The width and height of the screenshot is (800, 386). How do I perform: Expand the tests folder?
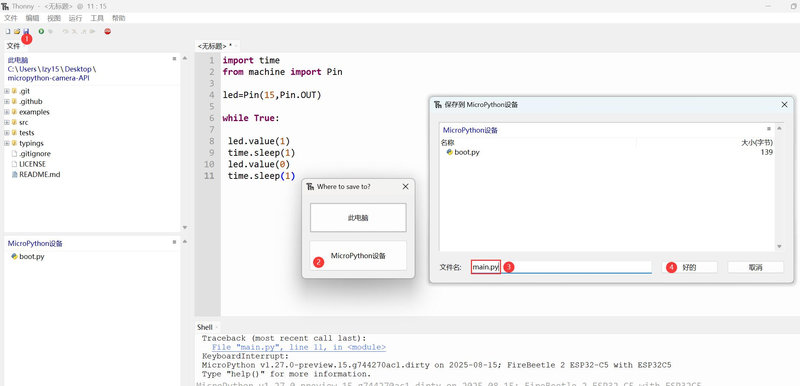pos(7,133)
